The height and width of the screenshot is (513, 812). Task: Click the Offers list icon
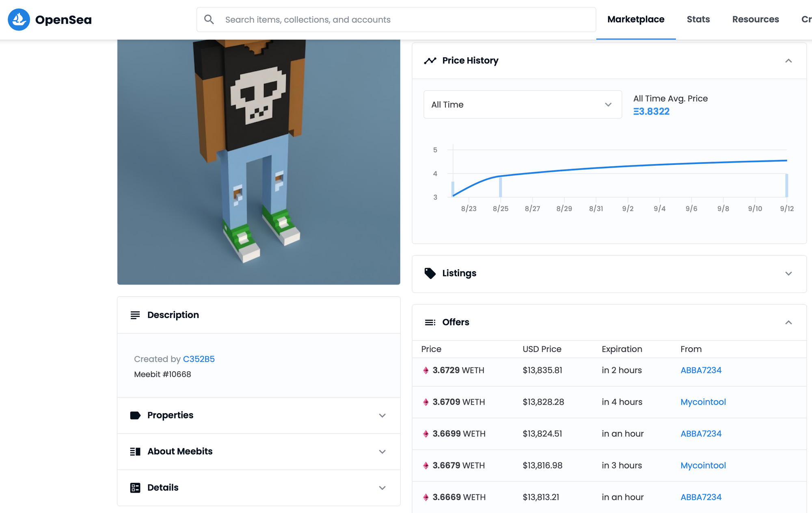(x=430, y=323)
